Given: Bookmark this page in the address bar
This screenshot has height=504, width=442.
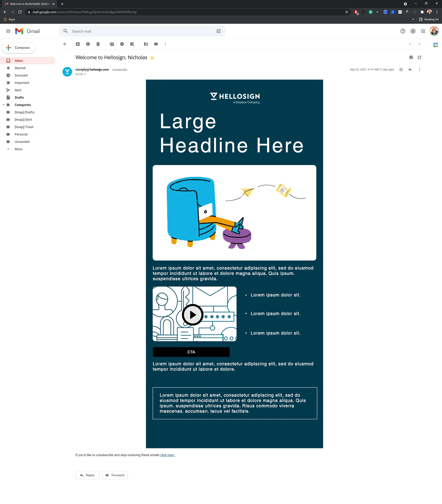Looking at the screenshot, I should (347, 12).
